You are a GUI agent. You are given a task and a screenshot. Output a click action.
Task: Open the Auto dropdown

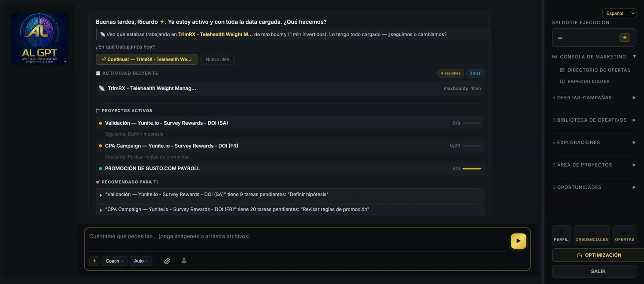pos(141,261)
